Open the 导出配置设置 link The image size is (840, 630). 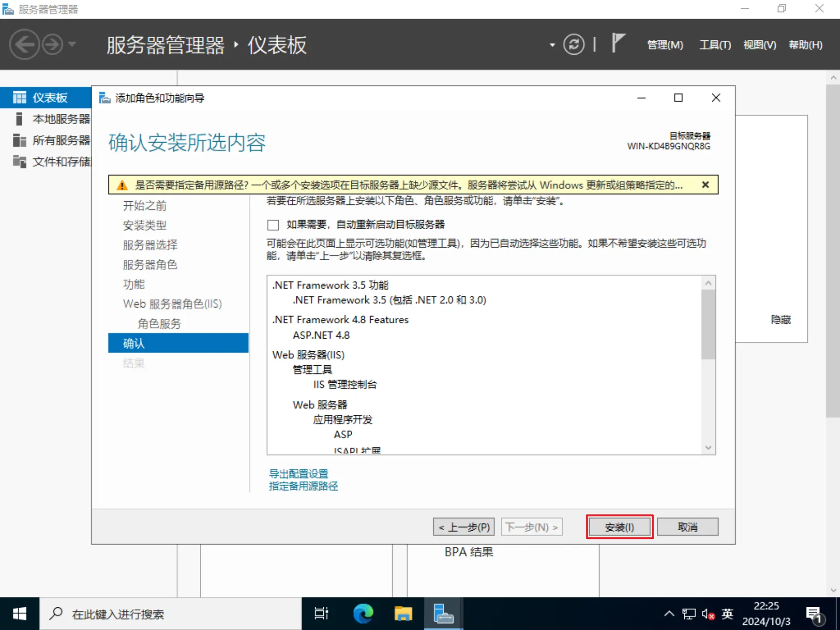click(x=299, y=474)
